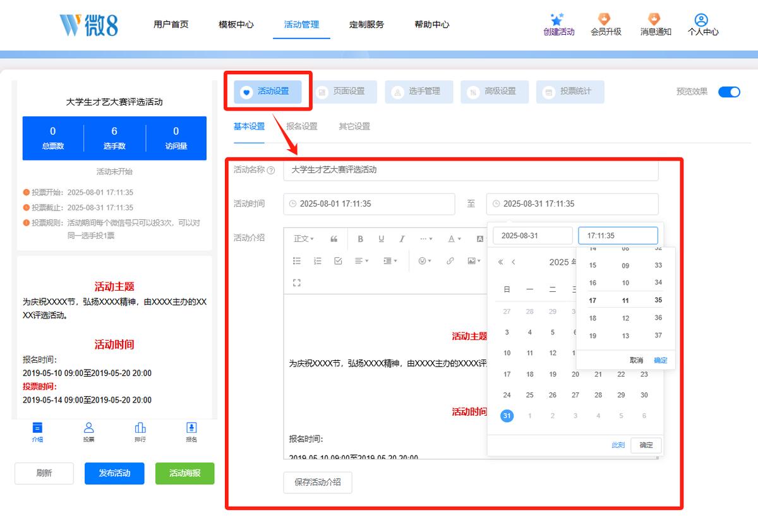Click the 活动名称 input field
Viewport: 758px width, 532px height.
(x=471, y=170)
